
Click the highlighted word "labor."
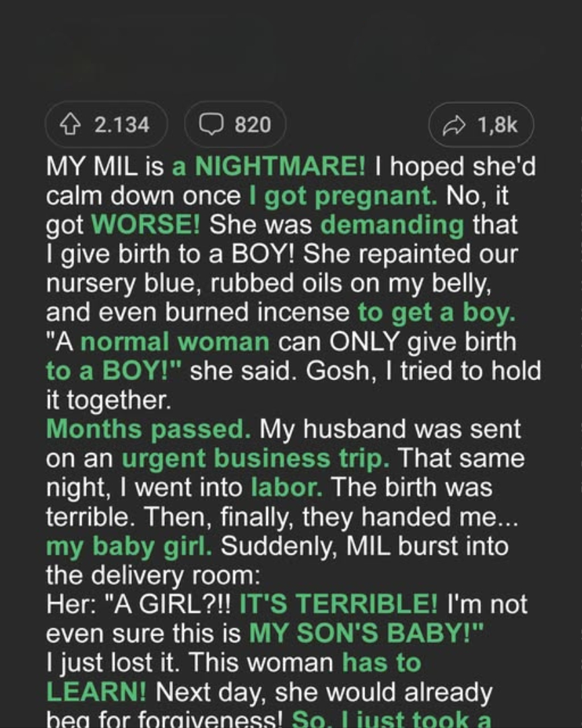287,487
